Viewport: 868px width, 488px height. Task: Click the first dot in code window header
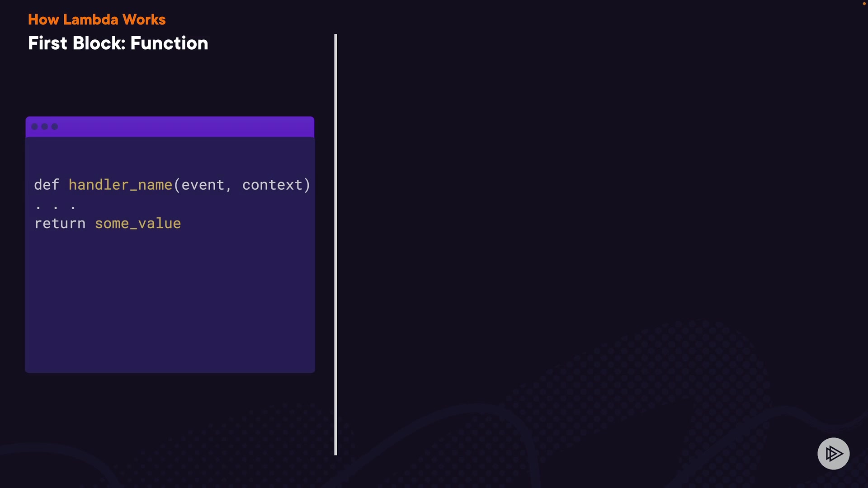pos(35,127)
